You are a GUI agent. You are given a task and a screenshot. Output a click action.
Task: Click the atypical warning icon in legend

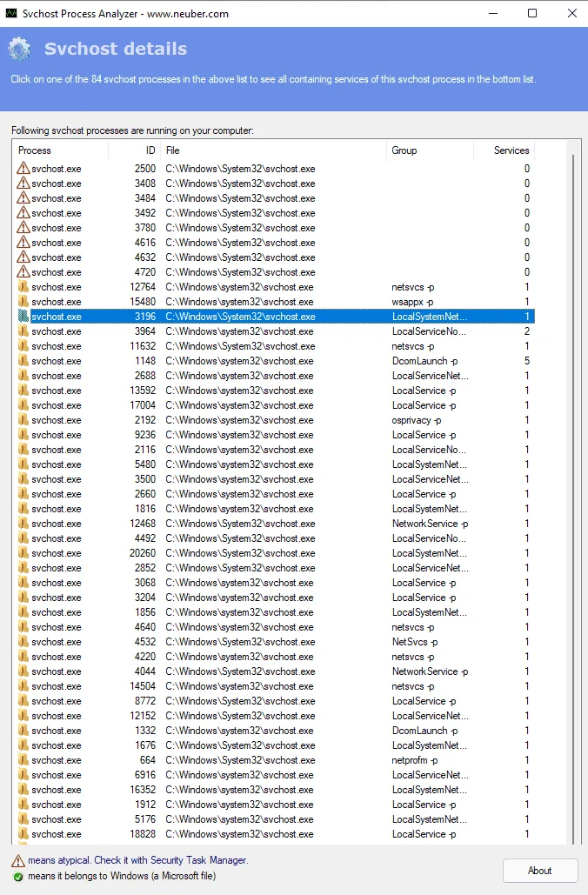[18, 860]
